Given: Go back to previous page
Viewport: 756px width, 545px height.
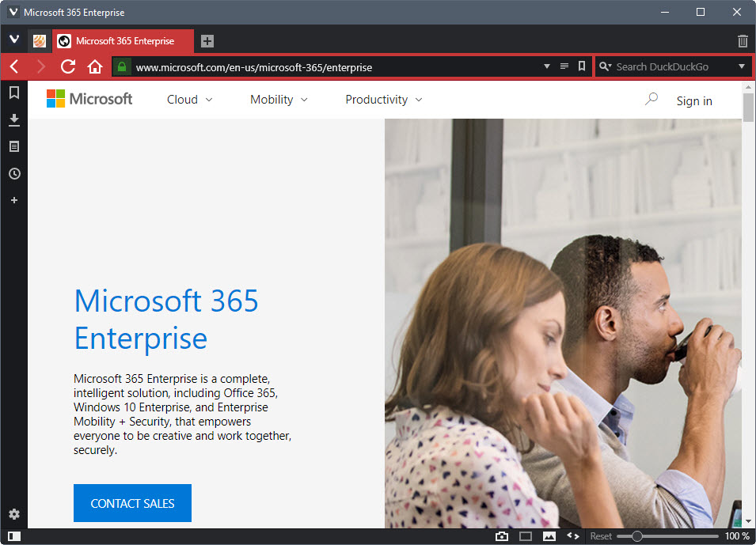Looking at the screenshot, I should tap(14, 66).
